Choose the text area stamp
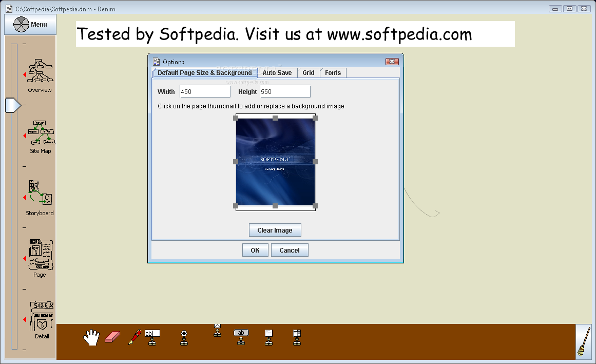 (268, 337)
